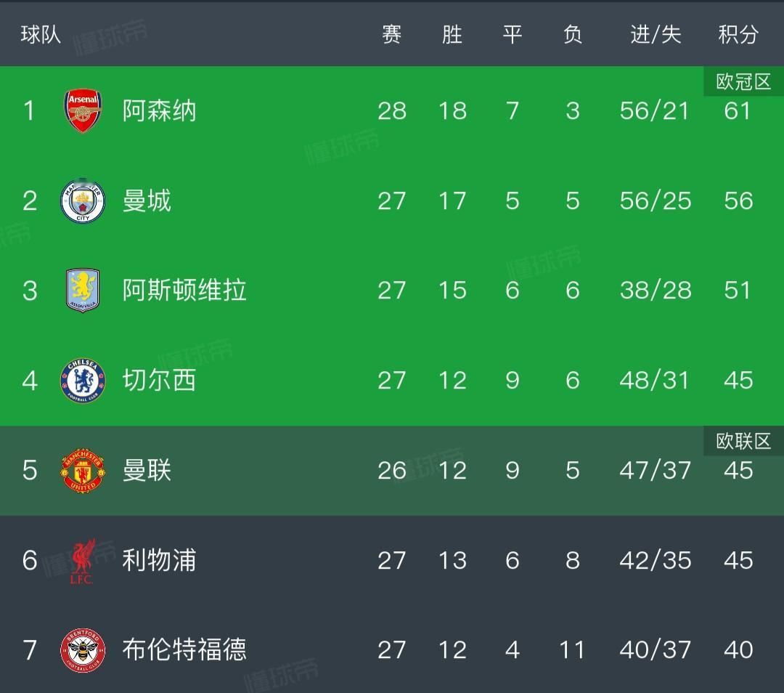Select the 曼联 team name
Image resolution: width=784 pixels, height=693 pixels.
[147, 471]
